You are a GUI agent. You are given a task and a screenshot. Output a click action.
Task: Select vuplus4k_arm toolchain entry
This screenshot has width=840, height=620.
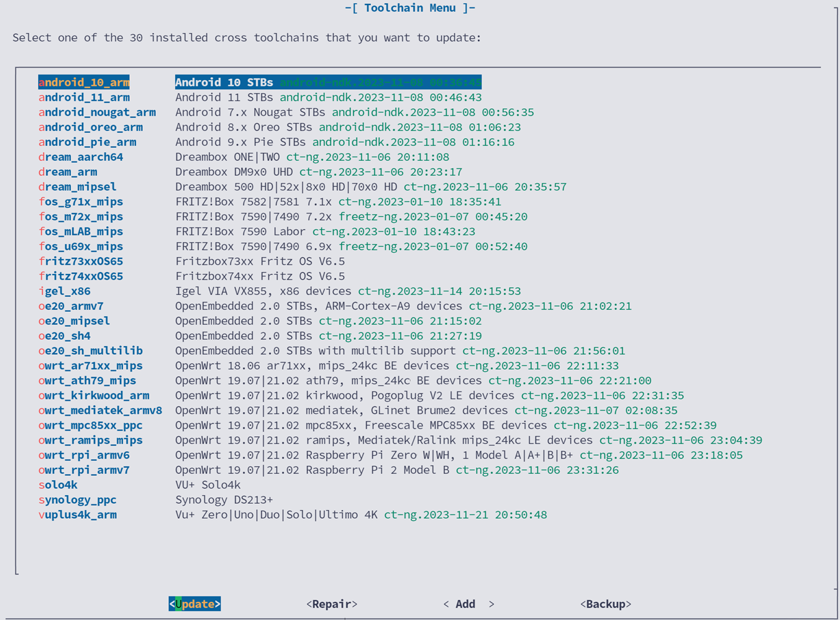pos(78,514)
